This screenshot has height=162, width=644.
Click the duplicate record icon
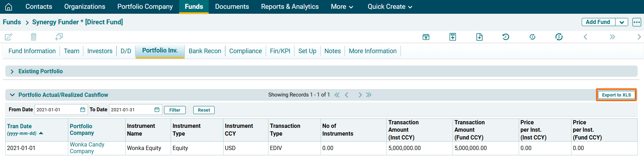(59, 37)
